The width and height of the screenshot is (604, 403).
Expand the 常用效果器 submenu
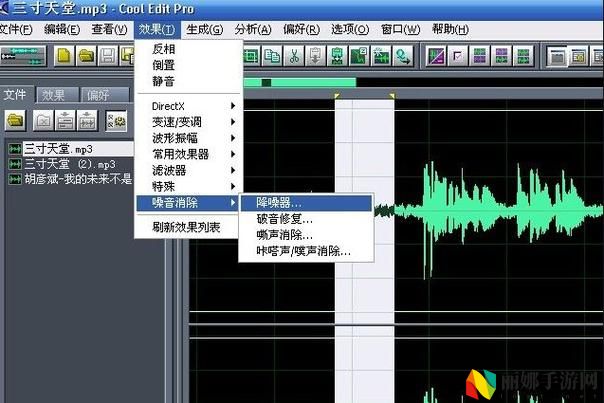pos(189,154)
